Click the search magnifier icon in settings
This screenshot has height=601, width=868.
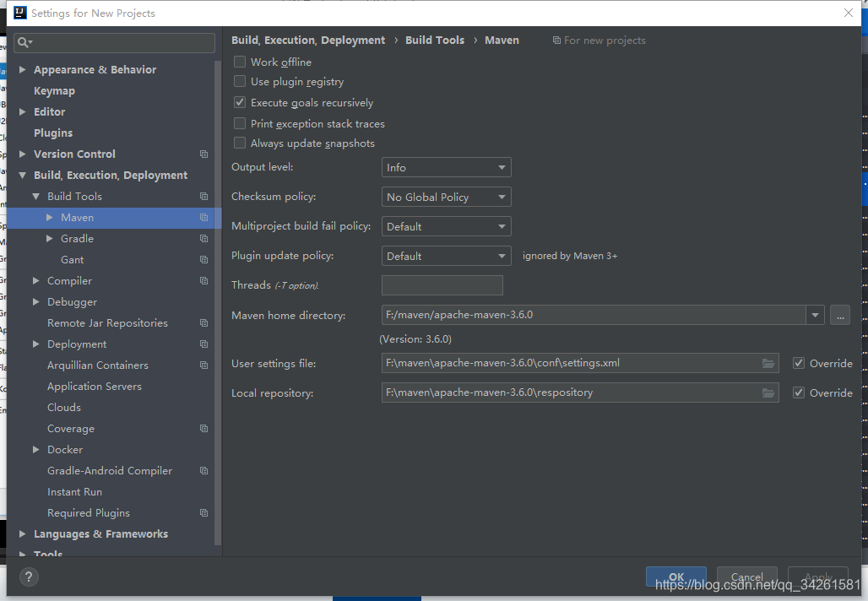24,42
